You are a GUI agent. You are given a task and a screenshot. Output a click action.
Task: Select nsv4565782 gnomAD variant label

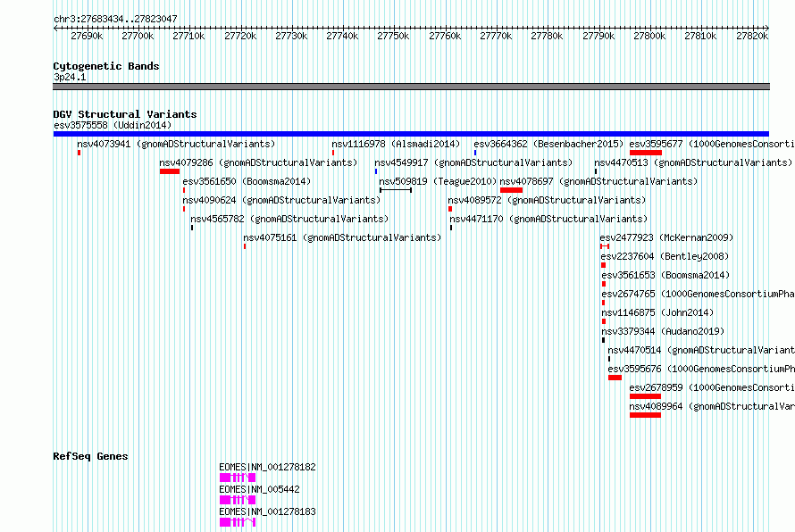tap(289, 219)
